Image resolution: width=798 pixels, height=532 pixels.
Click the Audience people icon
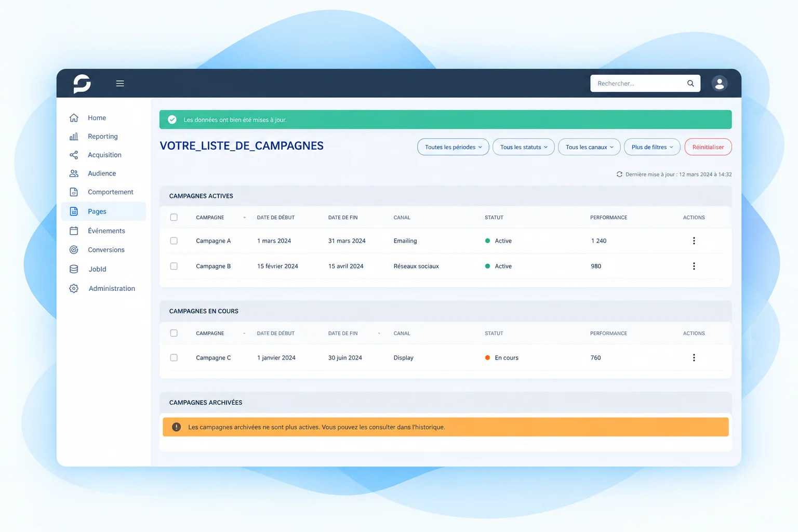click(x=74, y=174)
